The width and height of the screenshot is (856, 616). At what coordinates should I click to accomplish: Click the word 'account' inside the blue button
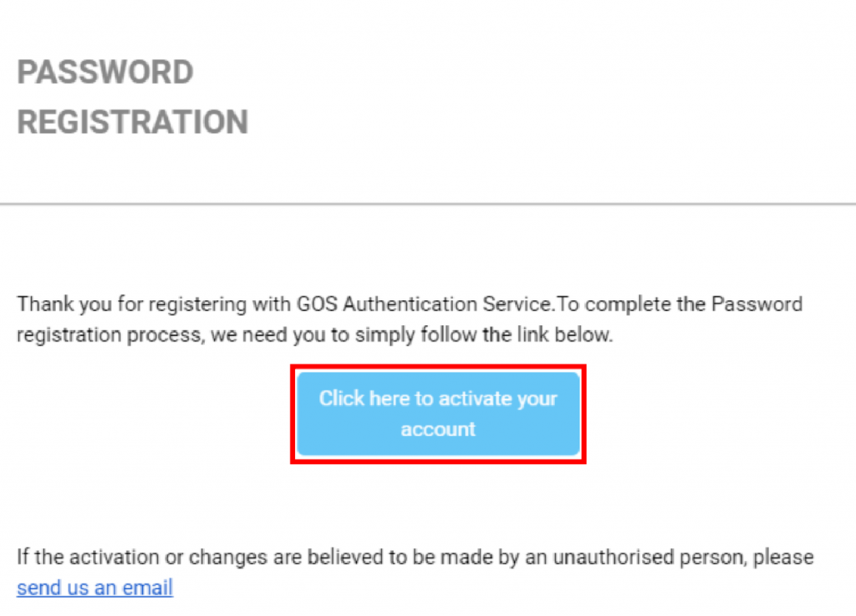click(438, 430)
